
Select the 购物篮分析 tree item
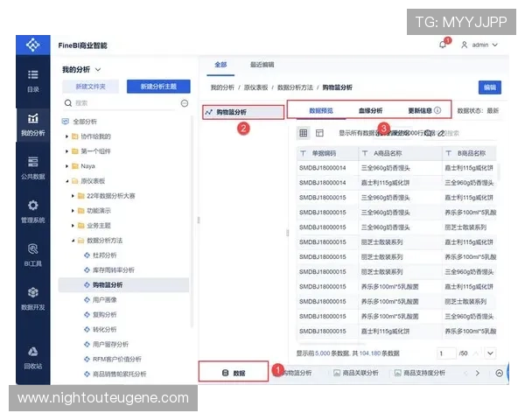123,285
